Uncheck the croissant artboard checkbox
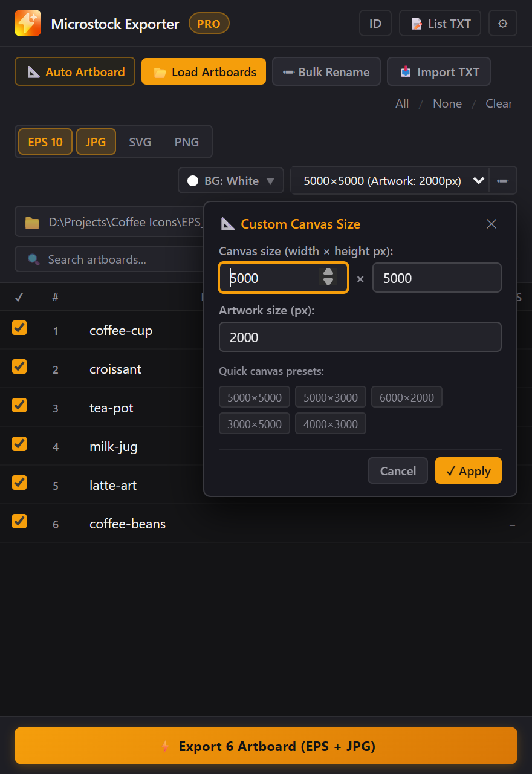 pos(19,366)
